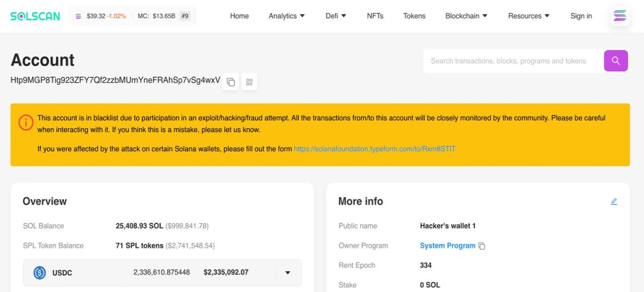Click the Stake value 0 SOL

coord(430,285)
